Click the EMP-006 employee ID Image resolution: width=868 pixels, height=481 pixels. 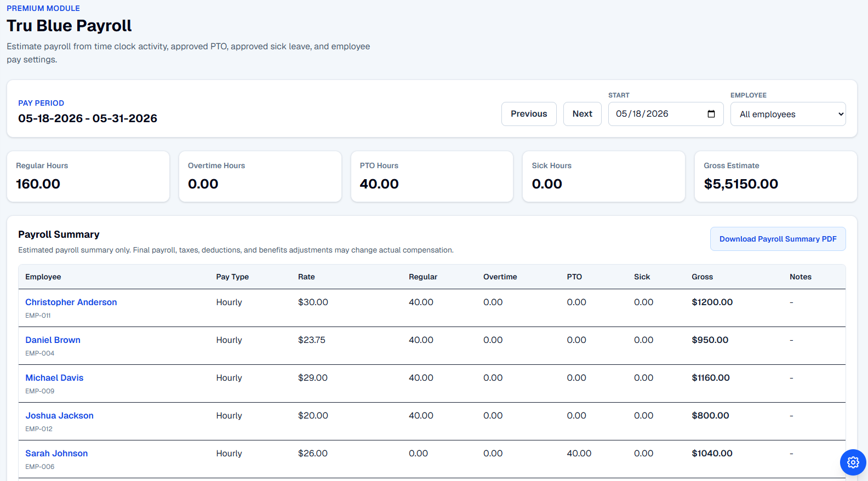(x=39, y=467)
